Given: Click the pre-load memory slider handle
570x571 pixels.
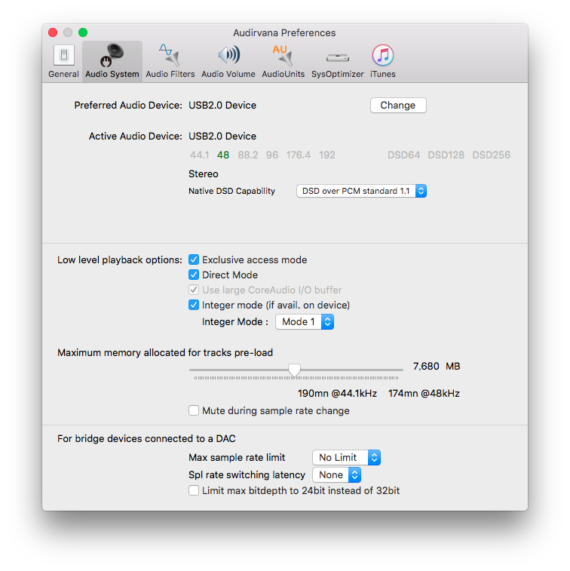Looking at the screenshot, I should pyautogui.click(x=294, y=370).
